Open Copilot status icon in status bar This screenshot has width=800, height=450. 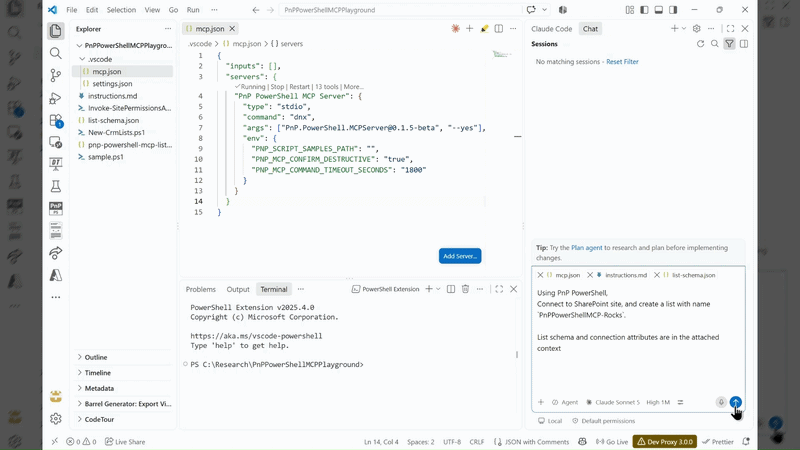[582, 442]
